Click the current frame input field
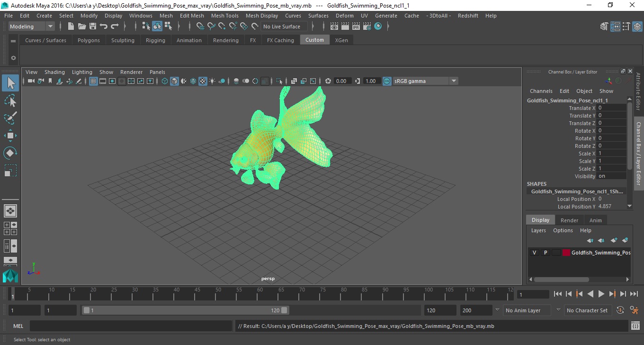The image size is (644, 345). pos(533,294)
